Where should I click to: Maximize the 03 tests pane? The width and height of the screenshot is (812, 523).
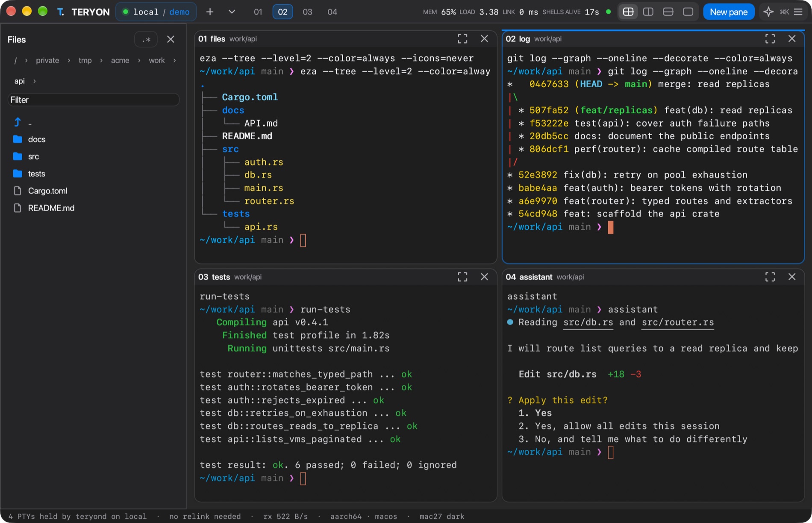tap(462, 277)
